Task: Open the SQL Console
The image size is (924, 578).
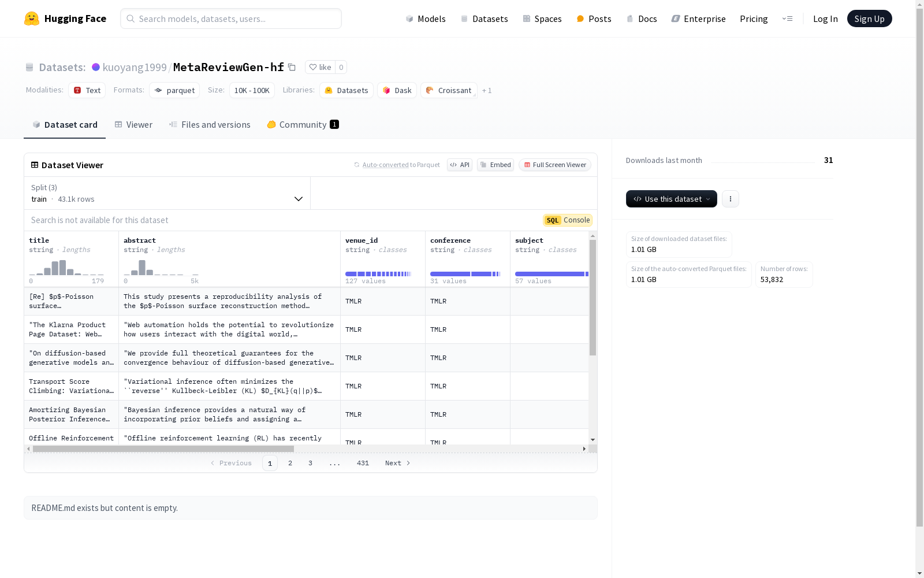Action: (568, 220)
